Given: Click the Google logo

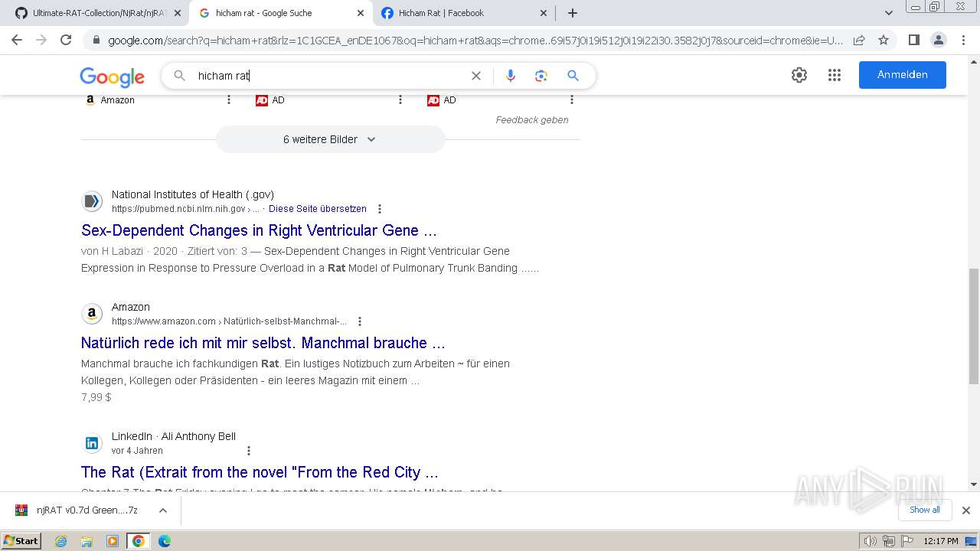Looking at the screenshot, I should tap(112, 76).
